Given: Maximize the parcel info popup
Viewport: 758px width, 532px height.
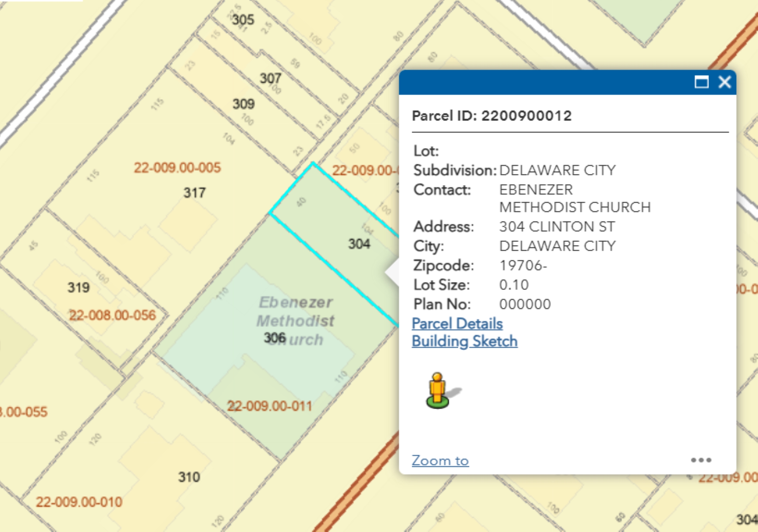Looking at the screenshot, I should coord(701,82).
